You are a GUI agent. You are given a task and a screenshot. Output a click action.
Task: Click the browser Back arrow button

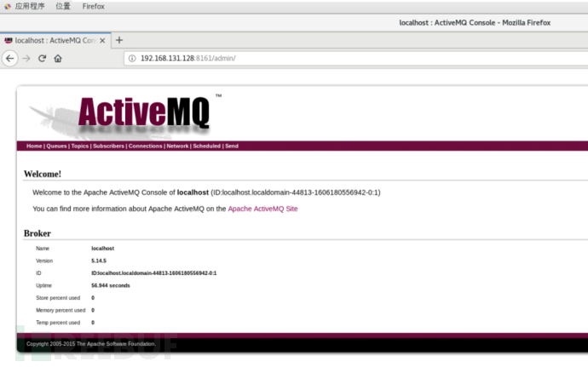[10, 59]
